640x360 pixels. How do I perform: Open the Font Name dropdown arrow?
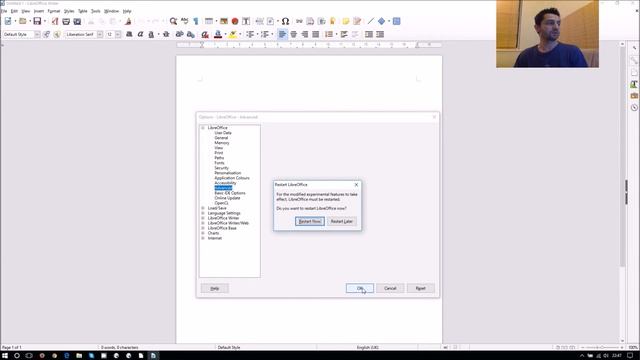[x=100, y=34]
